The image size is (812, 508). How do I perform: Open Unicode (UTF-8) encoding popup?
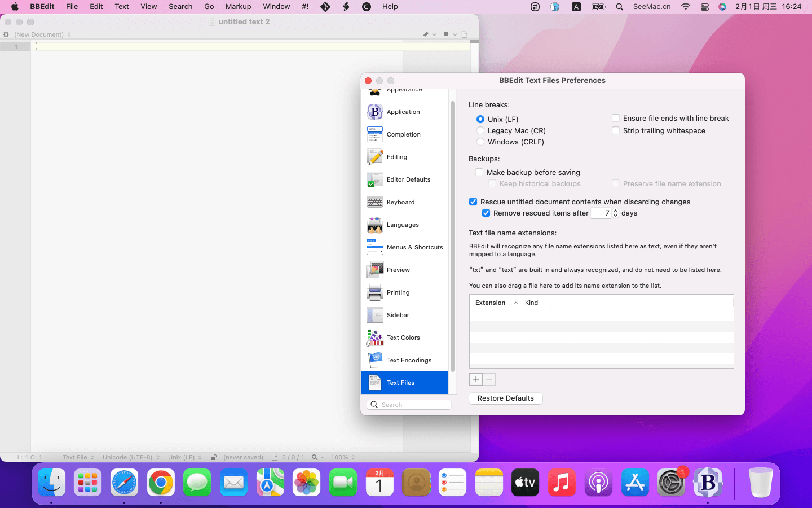pyautogui.click(x=131, y=457)
